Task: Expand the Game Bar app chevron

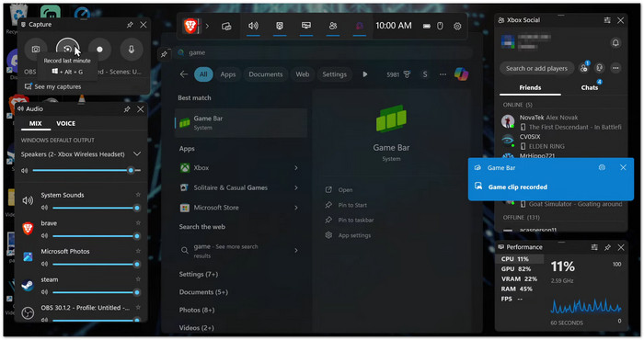Action: pyautogui.click(x=207, y=27)
